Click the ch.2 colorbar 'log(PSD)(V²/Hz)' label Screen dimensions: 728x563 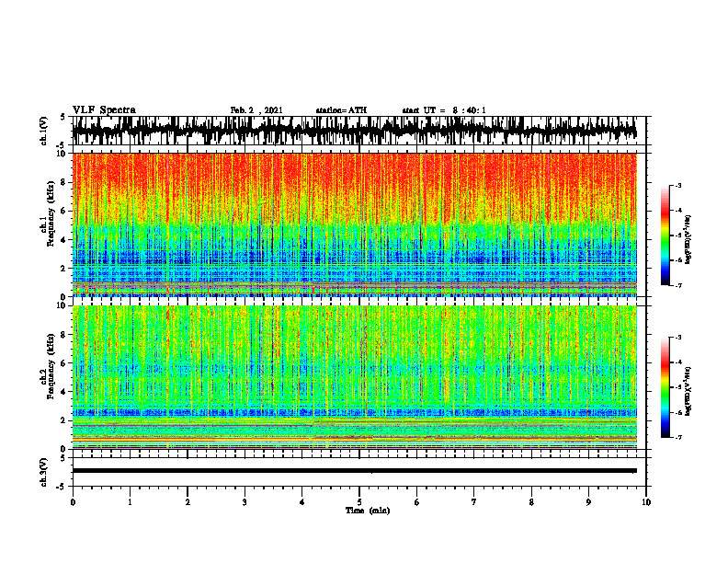[688, 391]
